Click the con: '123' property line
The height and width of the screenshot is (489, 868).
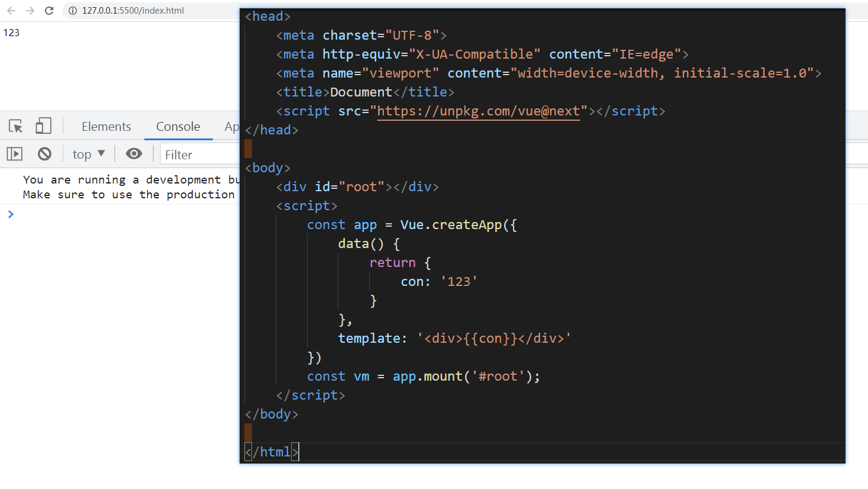[x=439, y=282]
